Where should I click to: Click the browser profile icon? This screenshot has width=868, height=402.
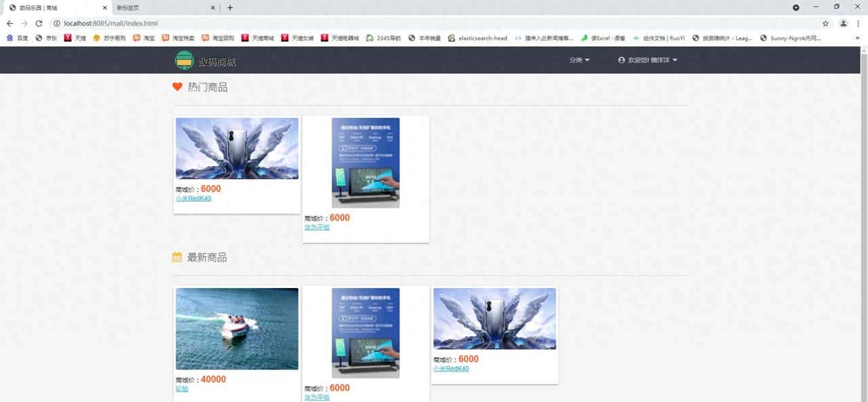(844, 23)
